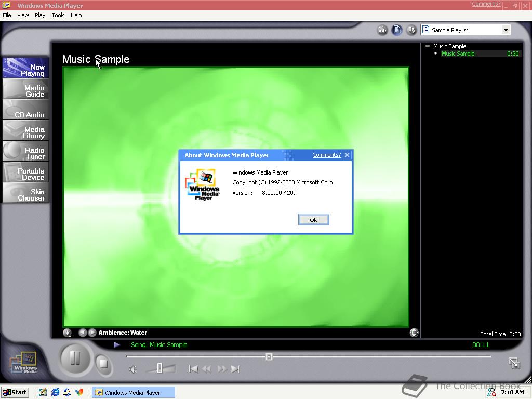This screenshot has width=532, height=399.
Task: Switch to compact skin mode icon
Action: pos(514,363)
